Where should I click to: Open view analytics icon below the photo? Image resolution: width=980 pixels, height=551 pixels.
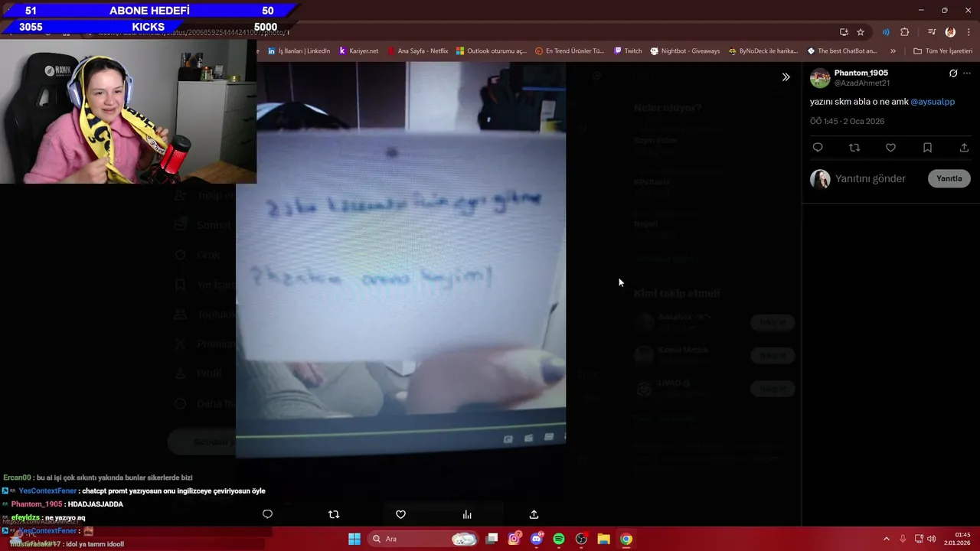coord(467,514)
